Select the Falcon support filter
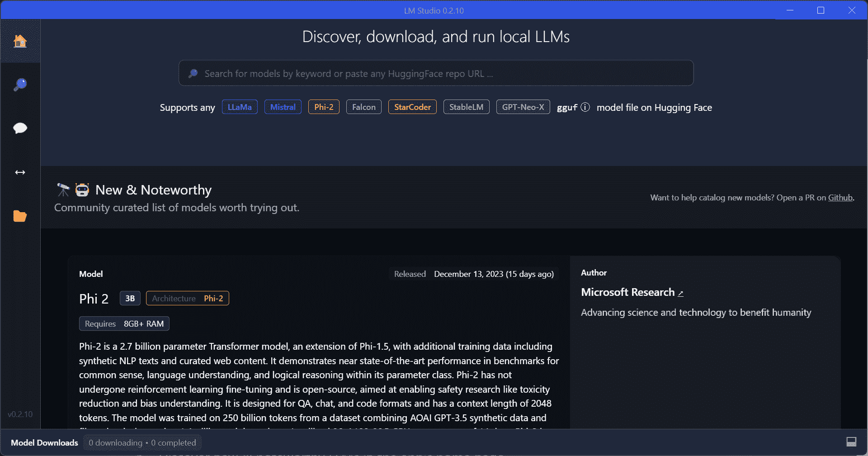The width and height of the screenshot is (868, 456). (x=363, y=107)
